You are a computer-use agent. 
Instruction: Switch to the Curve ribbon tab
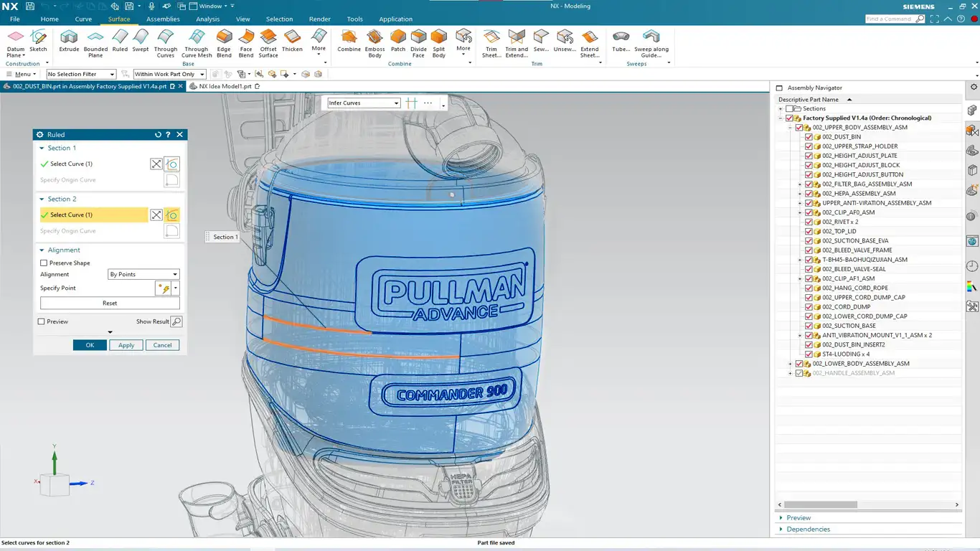tap(83, 19)
